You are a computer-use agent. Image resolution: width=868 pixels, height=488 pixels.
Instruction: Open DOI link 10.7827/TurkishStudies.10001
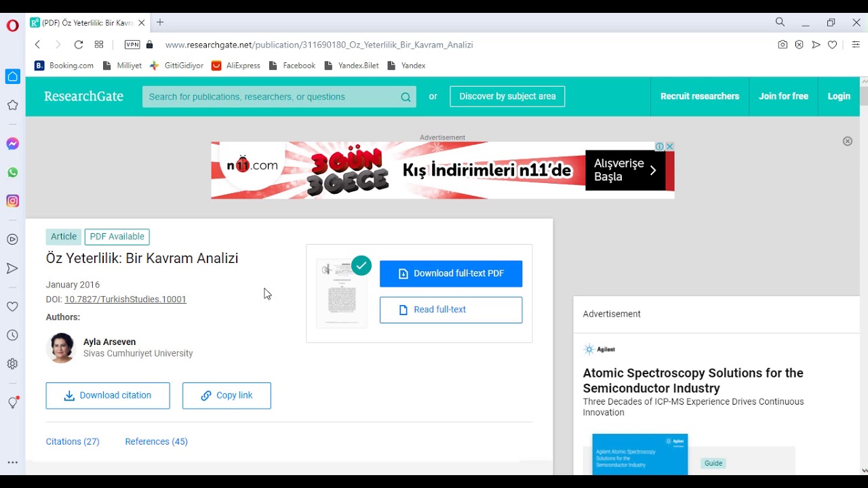click(x=125, y=299)
